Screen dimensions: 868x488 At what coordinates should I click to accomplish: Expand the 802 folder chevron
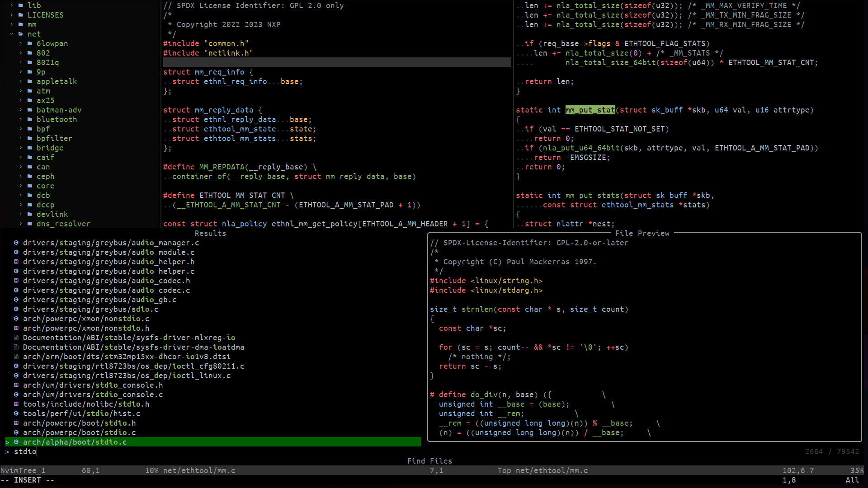(x=21, y=53)
